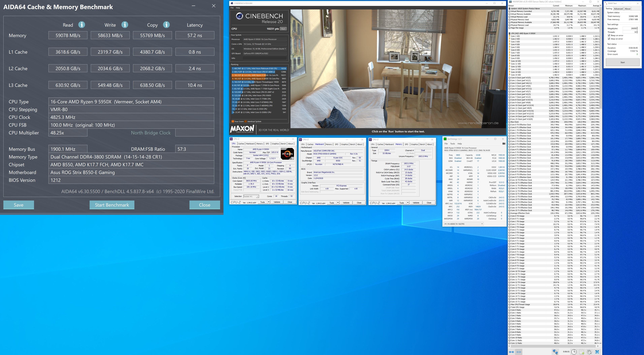Image resolution: width=644 pixels, height=355 pixels.
Task: Click HWiNFO remote network monitors icon
Action: [555, 352]
